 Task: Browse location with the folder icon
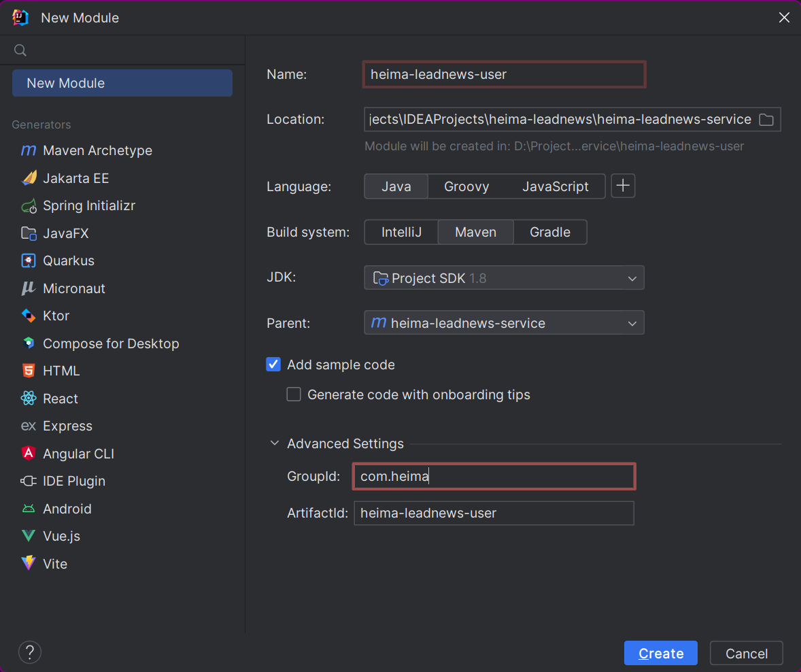point(766,120)
